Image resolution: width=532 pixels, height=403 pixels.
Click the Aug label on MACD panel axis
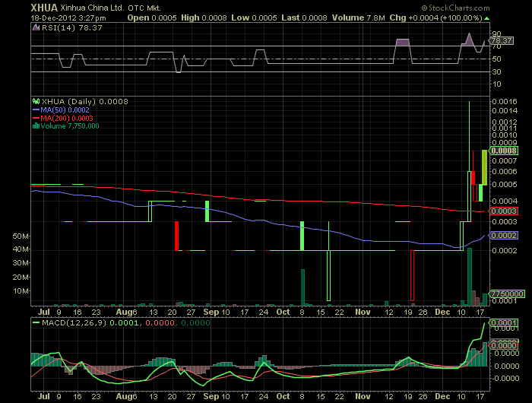(124, 396)
